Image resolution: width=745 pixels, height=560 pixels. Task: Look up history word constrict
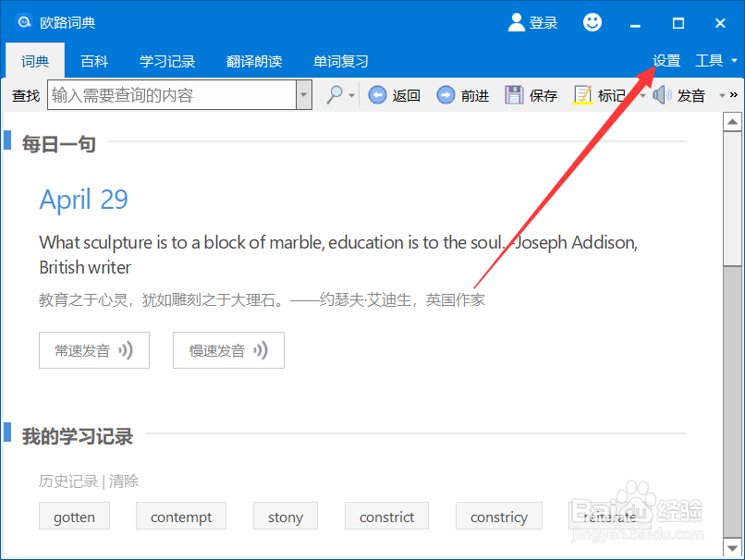pyautogui.click(x=386, y=517)
